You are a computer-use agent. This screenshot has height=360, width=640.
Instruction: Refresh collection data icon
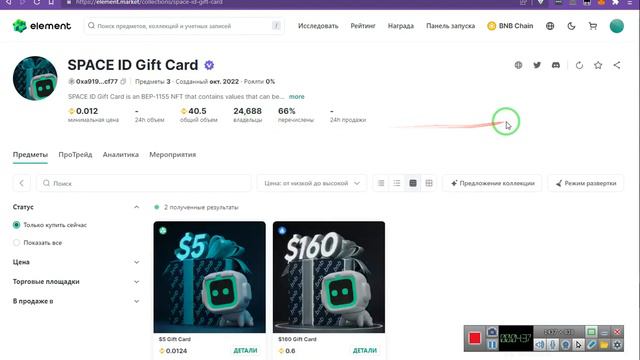(x=579, y=65)
